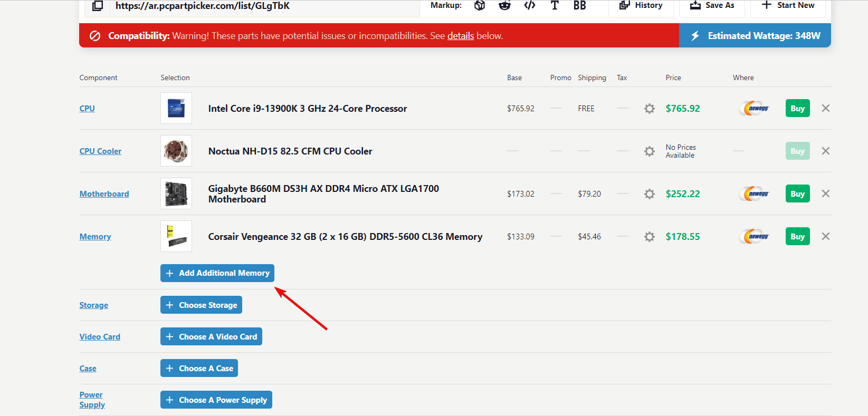Choose the HTML code markup icon
868x416 pixels.
[x=530, y=5]
